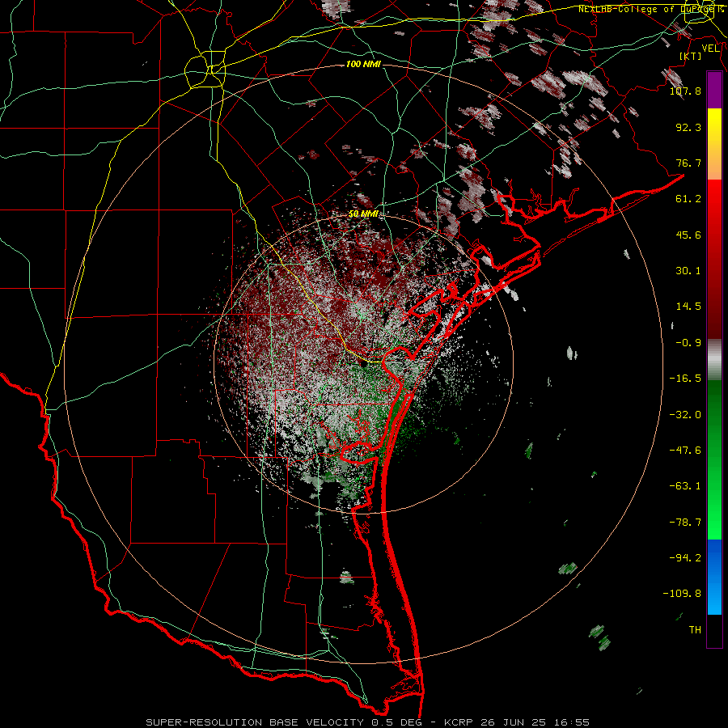Click the -94.2 velocity scale value
728x728 pixels.
tap(685, 557)
